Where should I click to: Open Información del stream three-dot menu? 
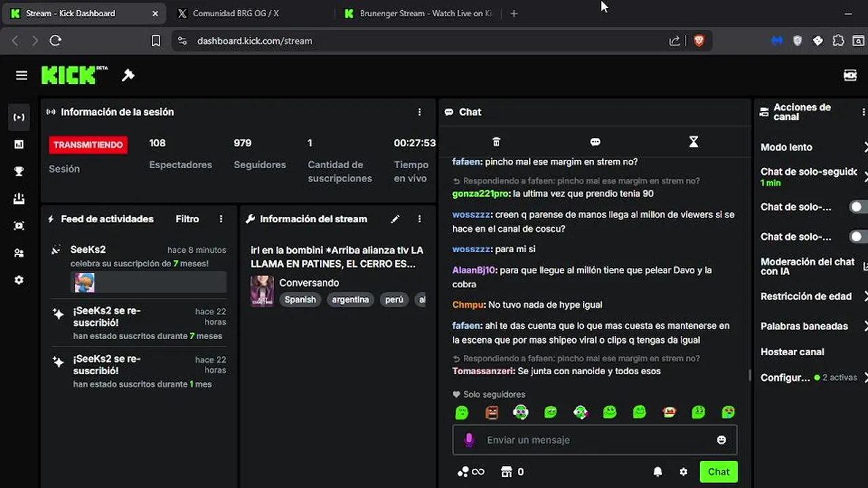(x=419, y=219)
